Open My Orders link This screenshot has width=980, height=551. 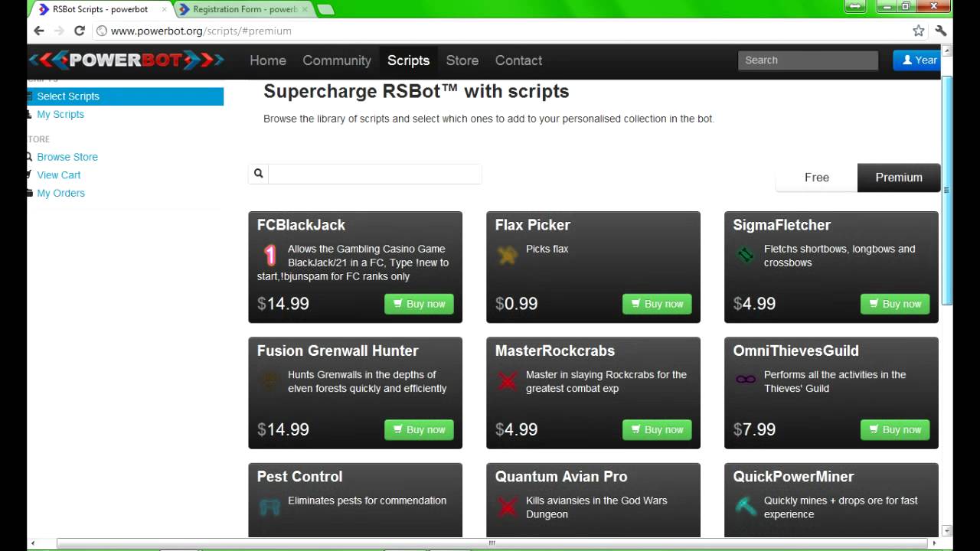61,194
